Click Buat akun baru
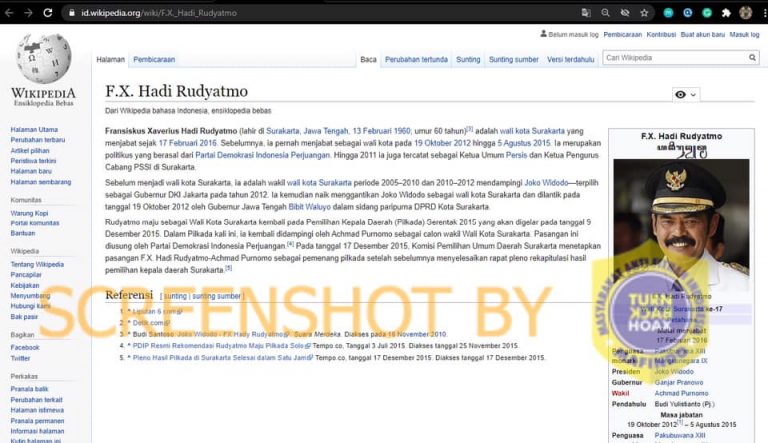This screenshot has height=443, width=768. pos(702,34)
